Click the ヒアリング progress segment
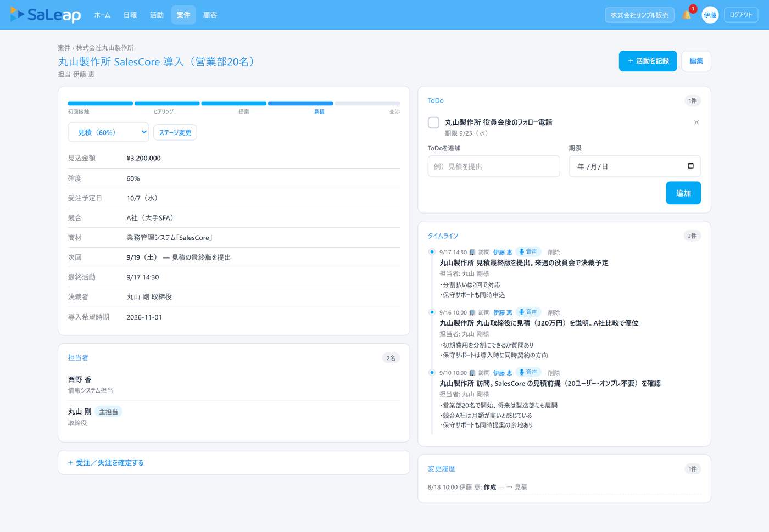This screenshot has width=769, height=532. [167, 103]
